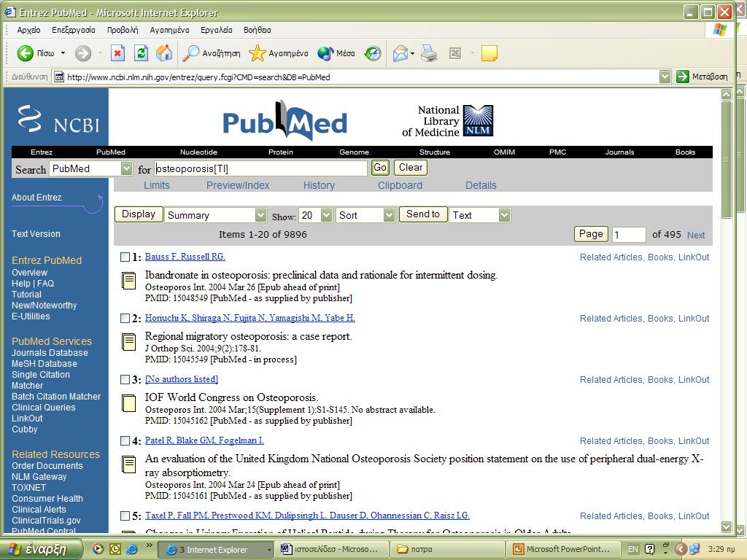
Task: Open Windows Start button
Action: [x=41, y=549]
